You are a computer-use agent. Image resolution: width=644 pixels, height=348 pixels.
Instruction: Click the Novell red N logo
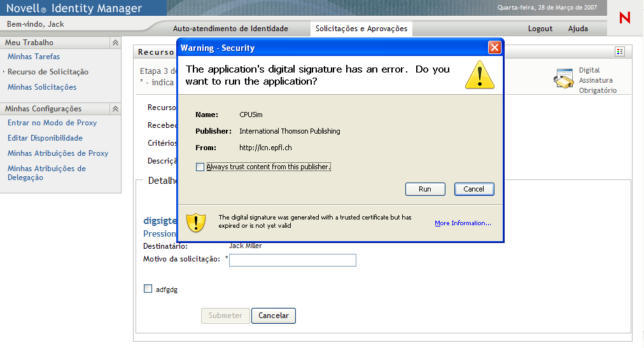(625, 18)
